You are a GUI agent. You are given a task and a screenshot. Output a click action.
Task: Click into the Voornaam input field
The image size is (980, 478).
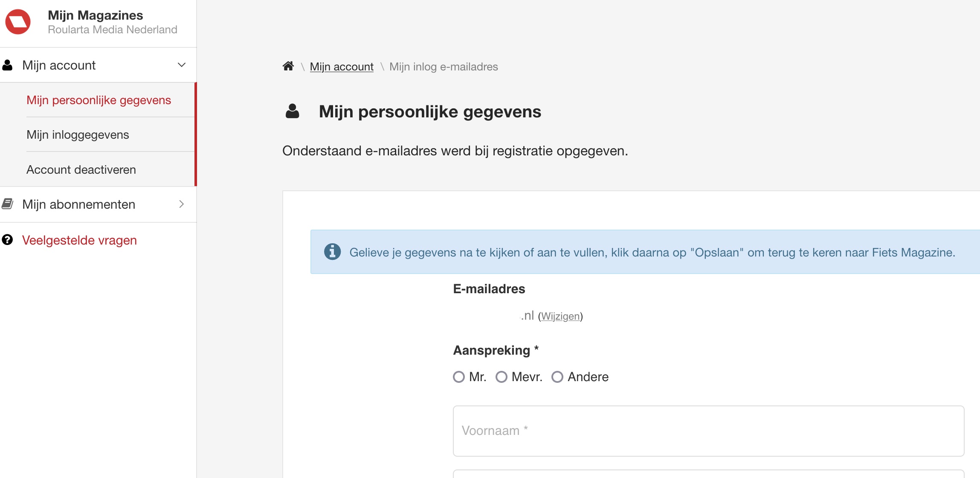coord(708,431)
